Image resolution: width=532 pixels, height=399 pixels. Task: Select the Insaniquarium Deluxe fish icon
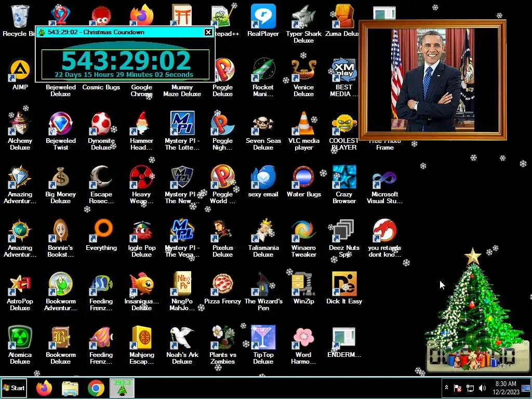(141, 291)
